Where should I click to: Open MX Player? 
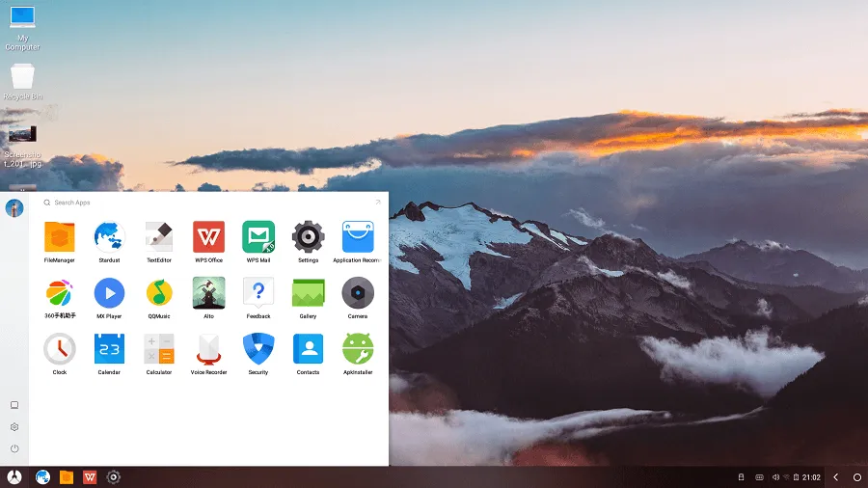click(109, 293)
